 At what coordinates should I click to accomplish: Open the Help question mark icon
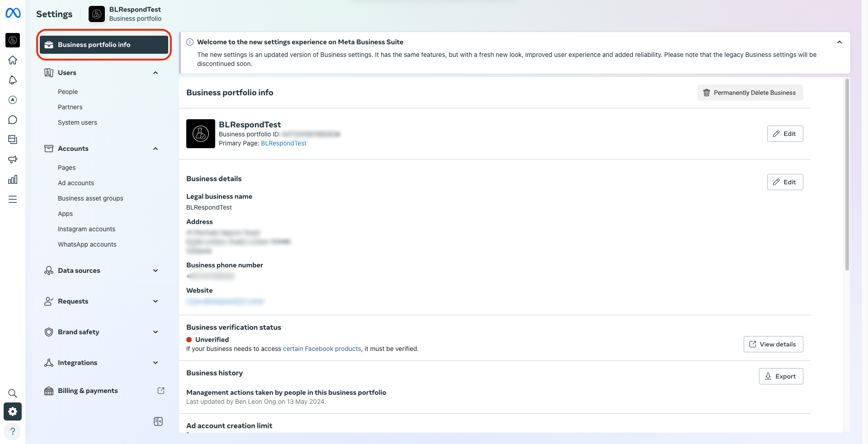click(x=13, y=431)
